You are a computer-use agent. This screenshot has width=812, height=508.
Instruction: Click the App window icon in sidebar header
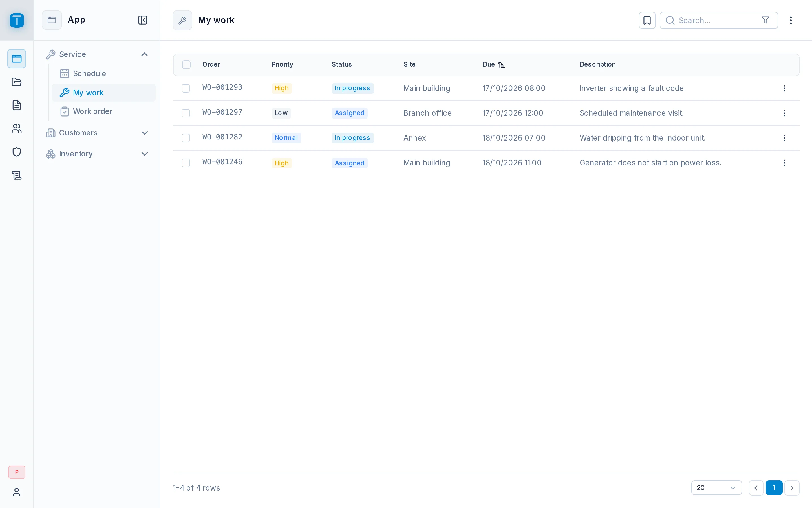(52, 20)
